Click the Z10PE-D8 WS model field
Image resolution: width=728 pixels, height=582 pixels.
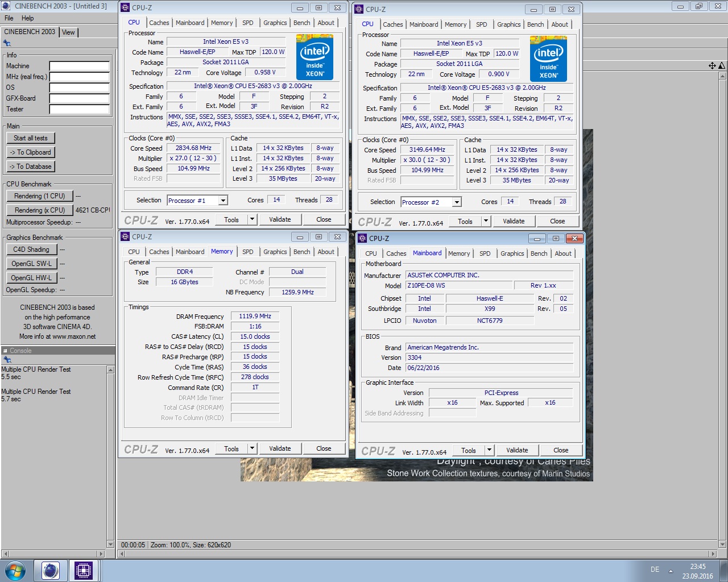tap(458, 285)
